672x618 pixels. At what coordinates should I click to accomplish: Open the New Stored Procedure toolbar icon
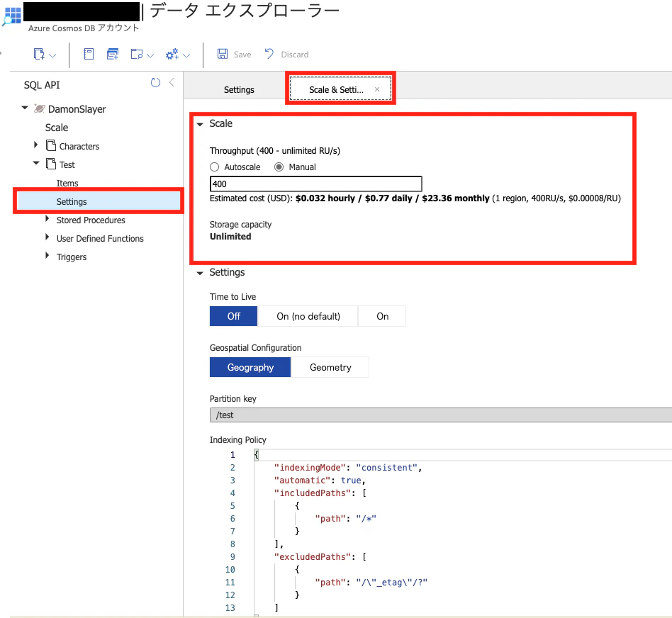coord(137,54)
